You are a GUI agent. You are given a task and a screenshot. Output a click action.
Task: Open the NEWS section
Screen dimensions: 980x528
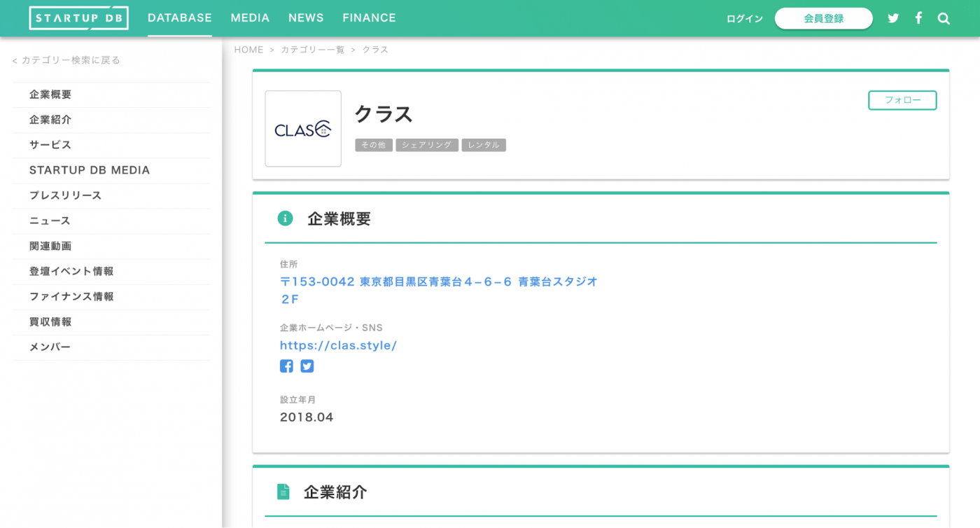pos(306,18)
